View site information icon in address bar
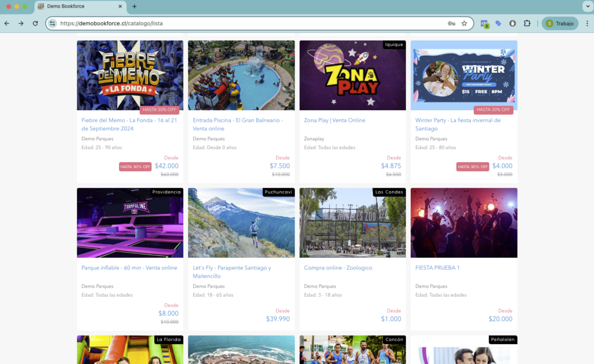The image size is (594, 364). tap(53, 23)
